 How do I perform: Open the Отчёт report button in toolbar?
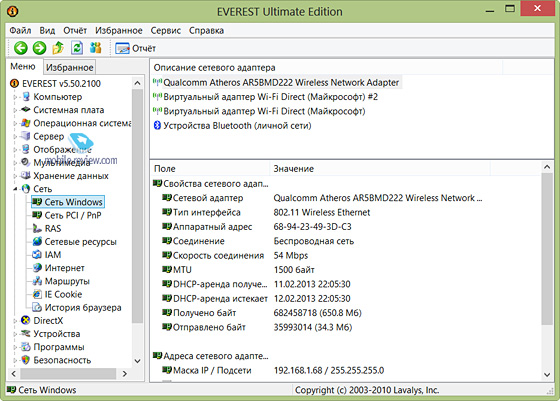coord(135,48)
